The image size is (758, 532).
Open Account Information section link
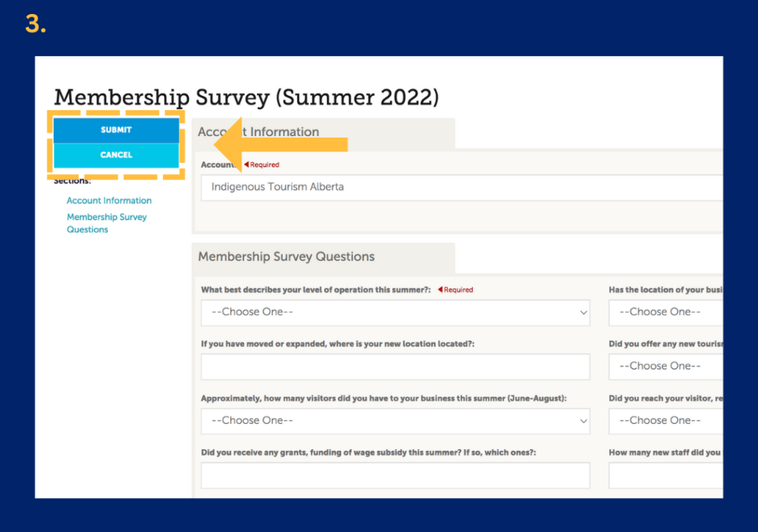pyautogui.click(x=109, y=201)
